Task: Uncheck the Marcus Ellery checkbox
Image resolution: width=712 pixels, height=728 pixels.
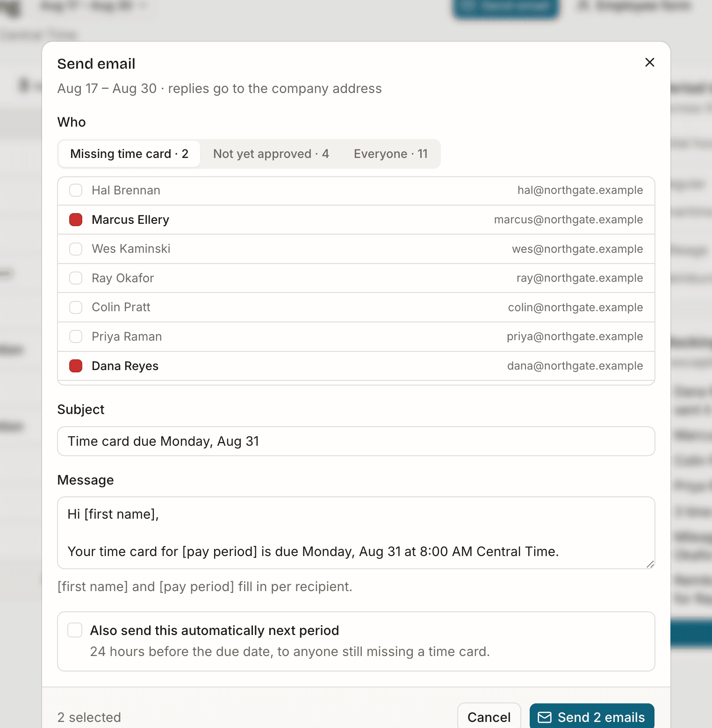Action: (x=76, y=220)
